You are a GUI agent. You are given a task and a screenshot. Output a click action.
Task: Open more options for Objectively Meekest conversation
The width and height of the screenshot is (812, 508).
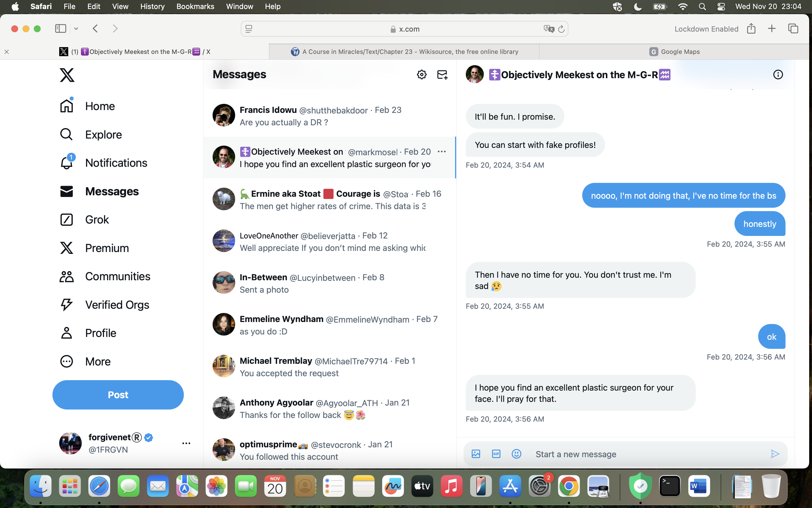pos(442,152)
